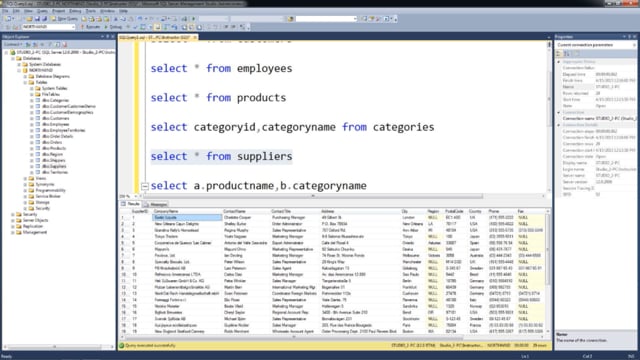Toggle Include Actual Execution Plan
The image size is (640, 360).
click(x=167, y=27)
